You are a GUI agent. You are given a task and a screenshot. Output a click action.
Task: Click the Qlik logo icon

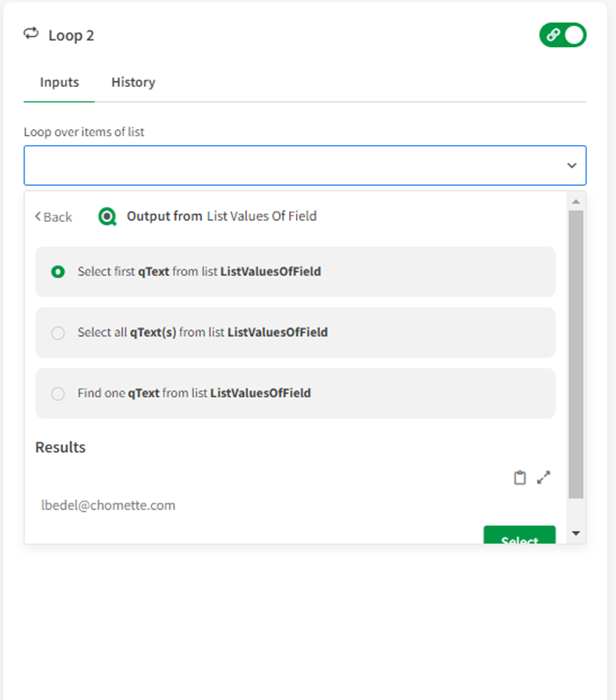click(107, 216)
